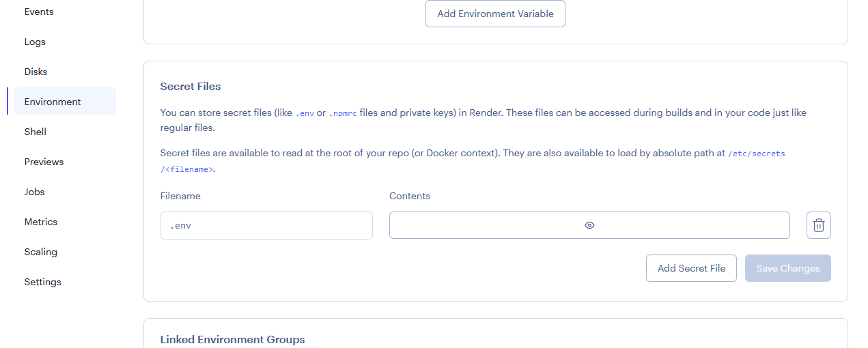Select the Environment sidebar item
This screenshot has width=868, height=348.
click(x=53, y=102)
